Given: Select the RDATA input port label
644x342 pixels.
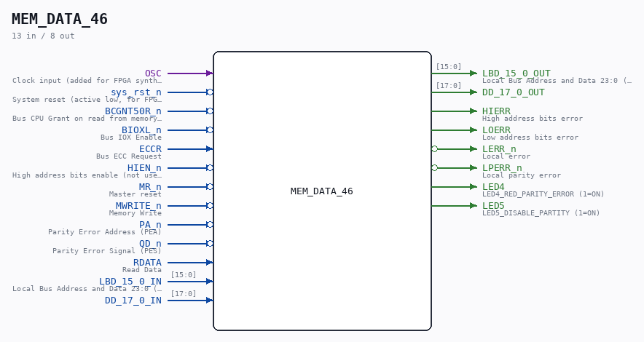Looking at the screenshot, I should [147, 263].
